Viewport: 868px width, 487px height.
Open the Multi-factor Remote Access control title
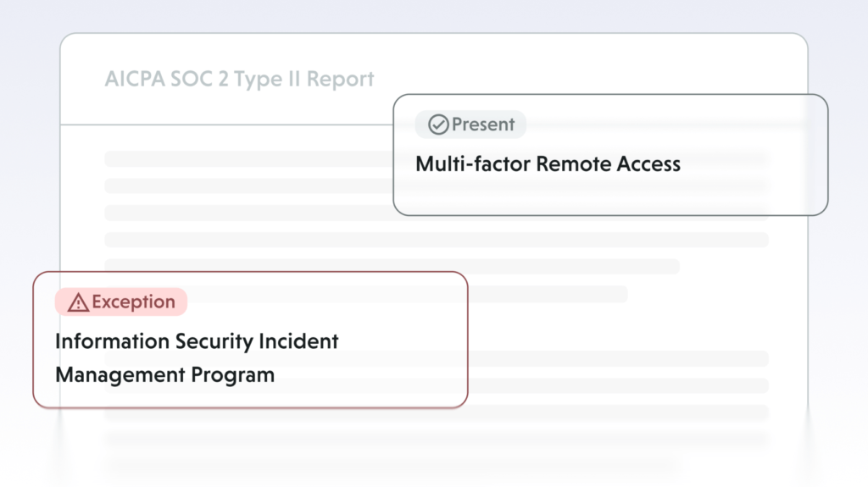[548, 164]
